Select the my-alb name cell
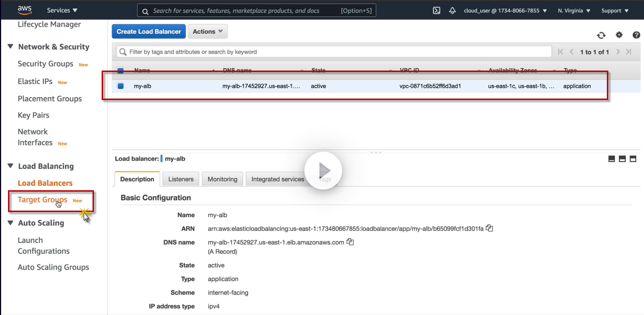This screenshot has height=315, width=644. (x=142, y=86)
